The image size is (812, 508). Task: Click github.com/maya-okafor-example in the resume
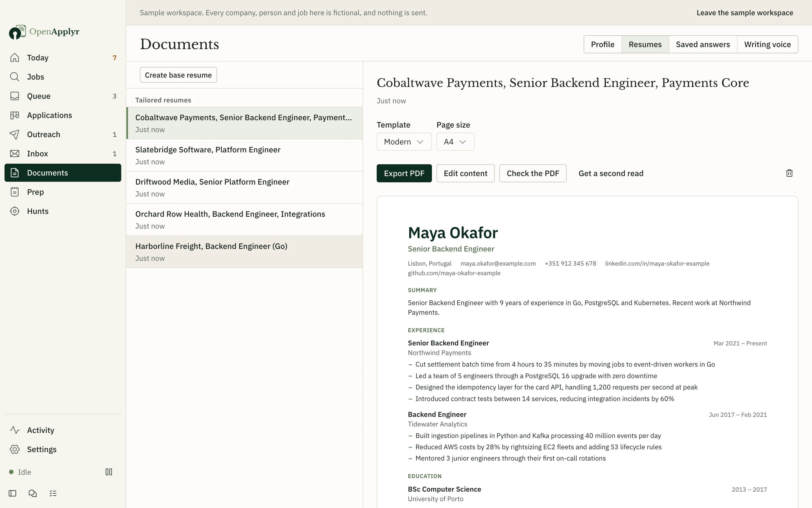tap(454, 273)
